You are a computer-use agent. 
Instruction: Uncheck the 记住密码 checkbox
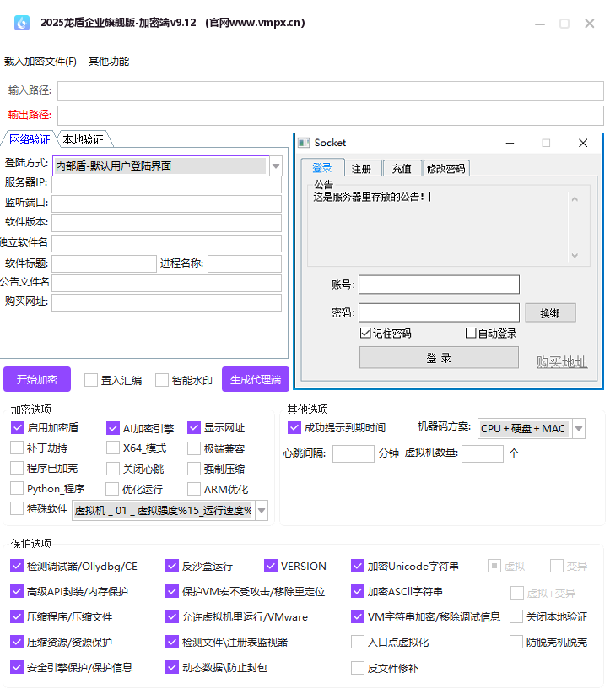coord(365,333)
